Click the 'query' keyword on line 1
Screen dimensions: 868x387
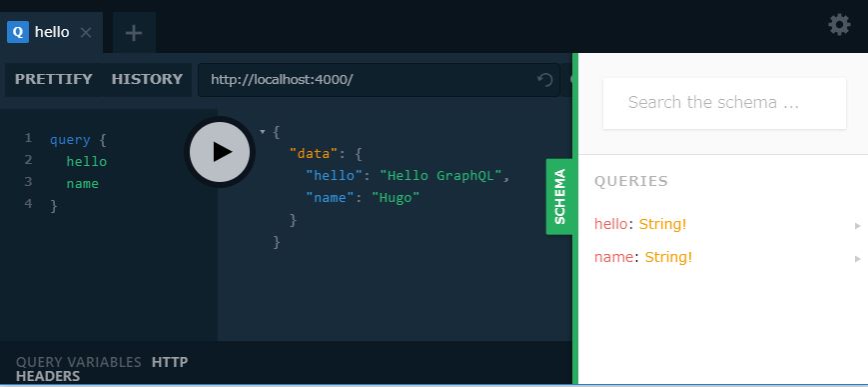(x=70, y=140)
